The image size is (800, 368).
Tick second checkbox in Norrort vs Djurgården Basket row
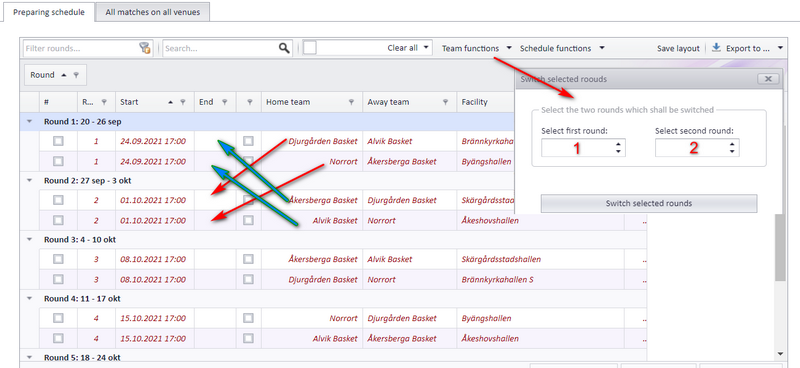click(x=248, y=318)
